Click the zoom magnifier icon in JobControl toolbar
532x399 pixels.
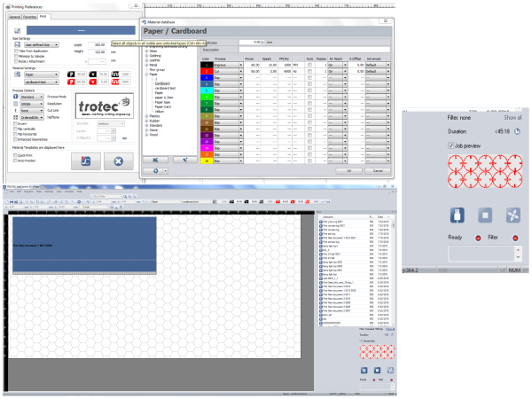125,197
